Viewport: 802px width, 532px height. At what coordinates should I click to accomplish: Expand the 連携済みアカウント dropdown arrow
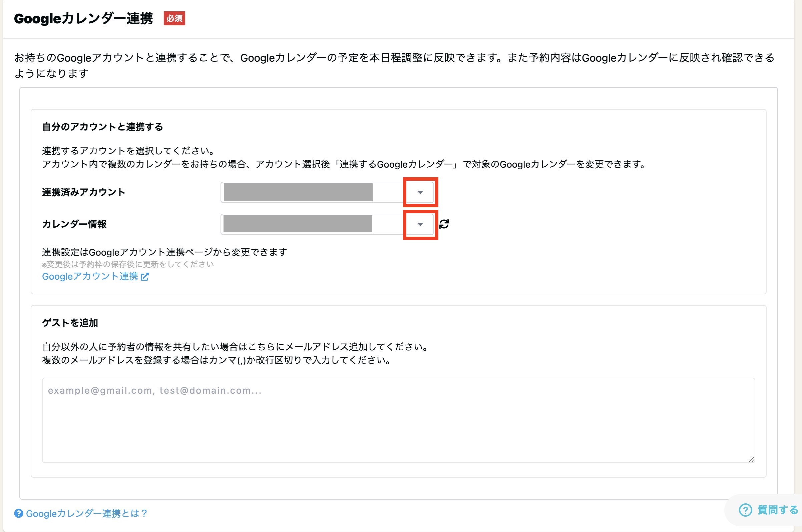click(420, 192)
